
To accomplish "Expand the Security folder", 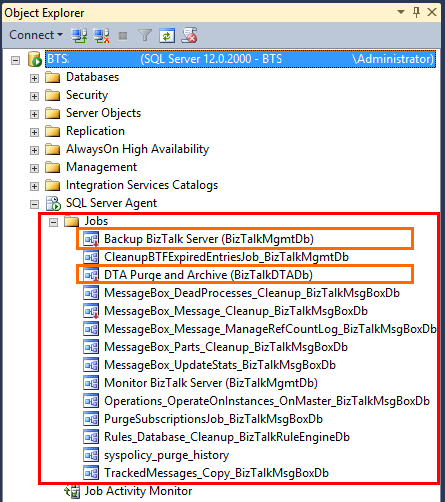I will [x=34, y=96].
